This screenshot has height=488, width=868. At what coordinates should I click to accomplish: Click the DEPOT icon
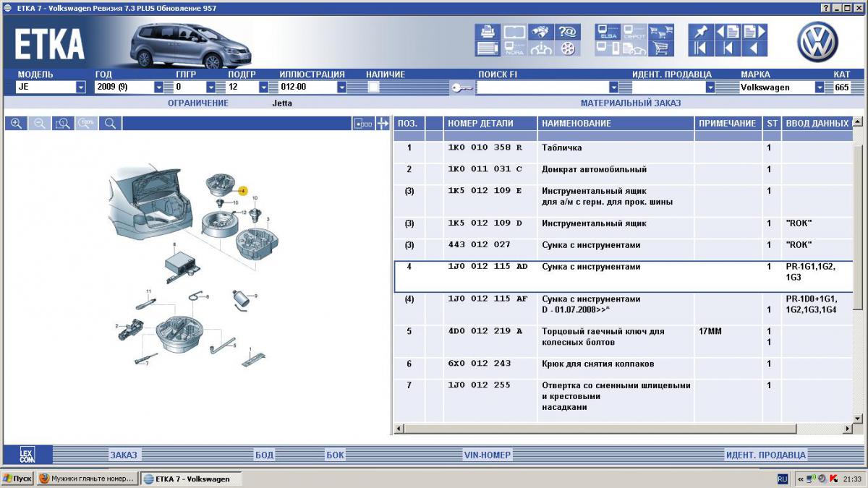(x=634, y=33)
